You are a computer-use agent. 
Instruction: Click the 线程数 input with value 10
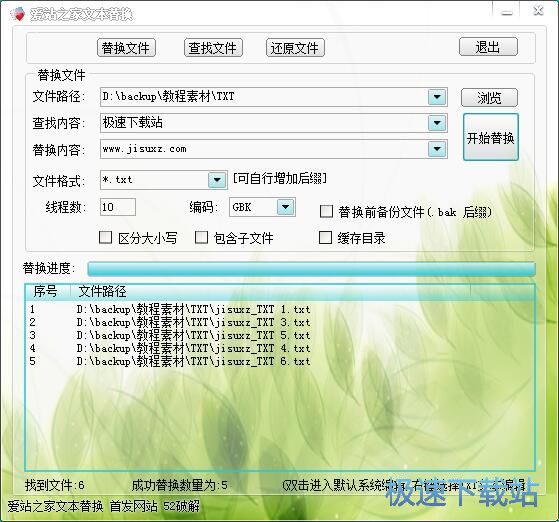118,207
